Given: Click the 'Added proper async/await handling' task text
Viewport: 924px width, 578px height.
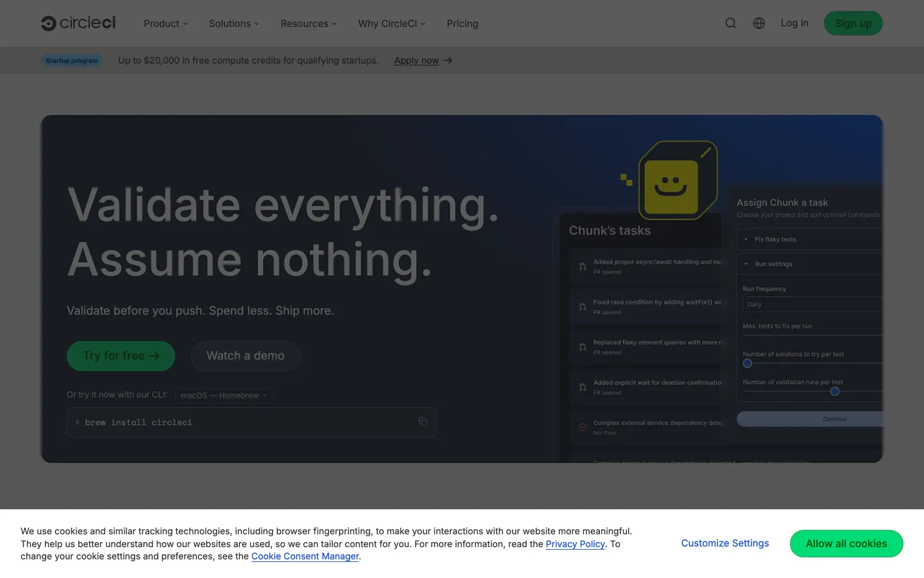Looking at the screenshot, I should (657, 262).
